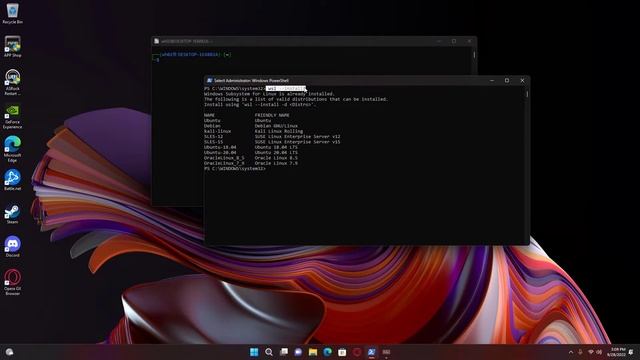Open the volume tray icon
This screenshot has width=640, height=360.
coord(599,352)
